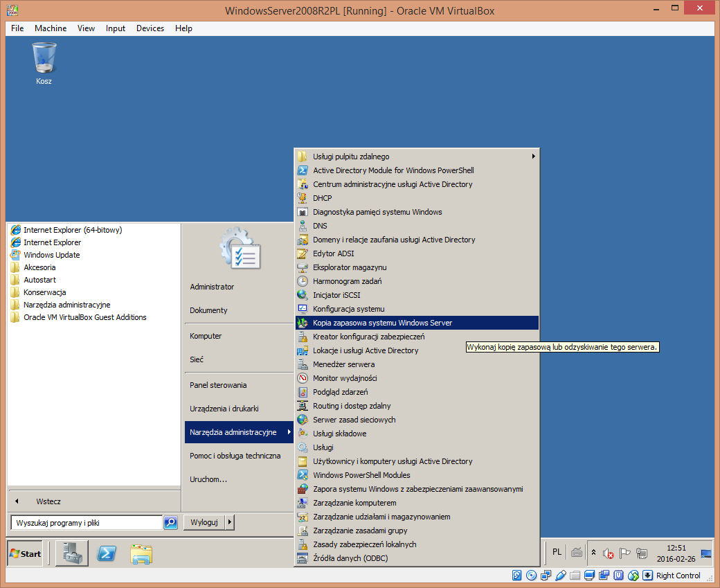Open Sieć in the Start menu
Screen dimensions: 720x588
tap(197, 359)
